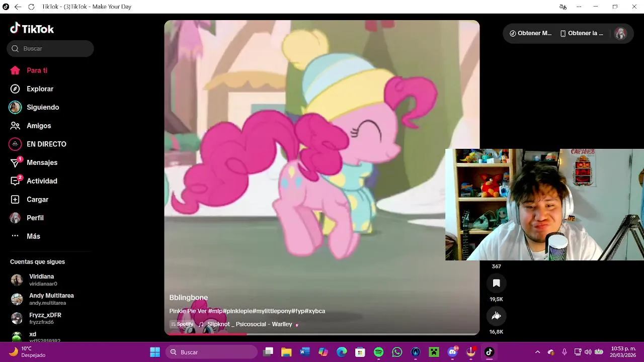This screenshot has height=362, width=644.
Task: Save video with the bookmark icon
Action: tap(496, 283)
